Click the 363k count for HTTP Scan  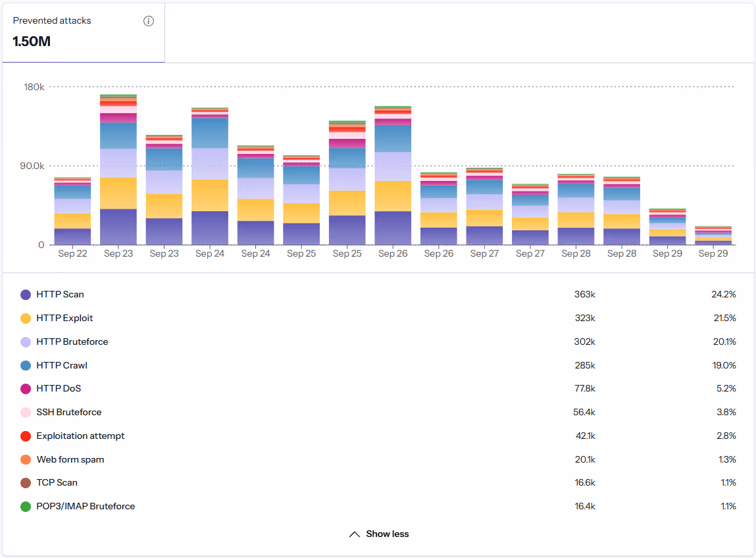[586, 294]
